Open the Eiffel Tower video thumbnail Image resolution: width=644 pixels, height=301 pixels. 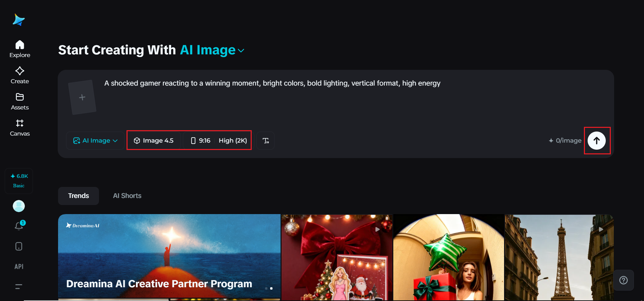coord(559,257)
